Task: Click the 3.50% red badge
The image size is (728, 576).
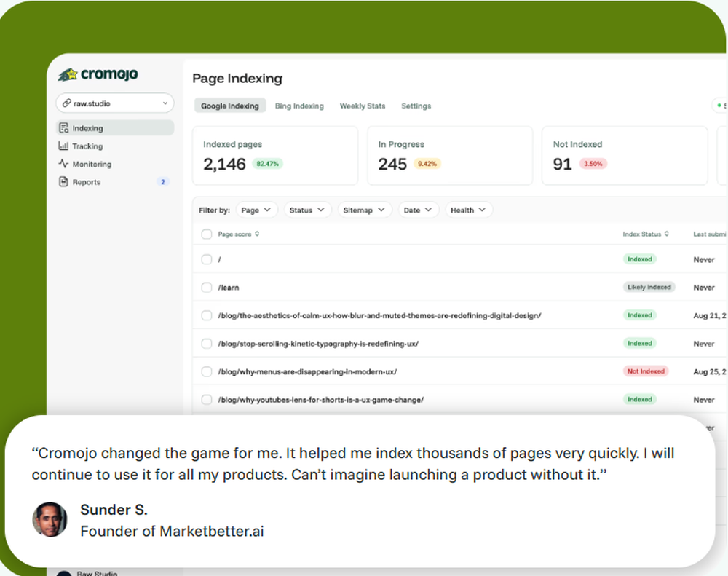Action: click(x=593, y=164)
